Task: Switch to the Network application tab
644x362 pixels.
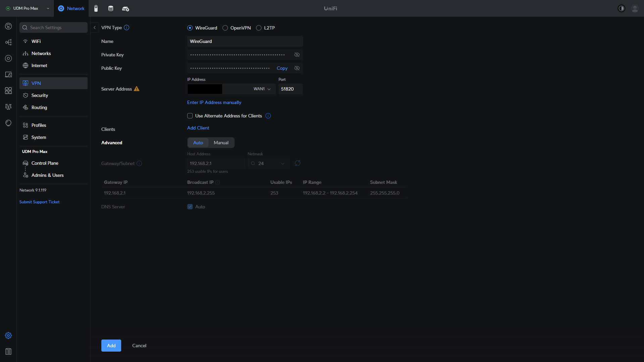Action: tap(71, 8)
